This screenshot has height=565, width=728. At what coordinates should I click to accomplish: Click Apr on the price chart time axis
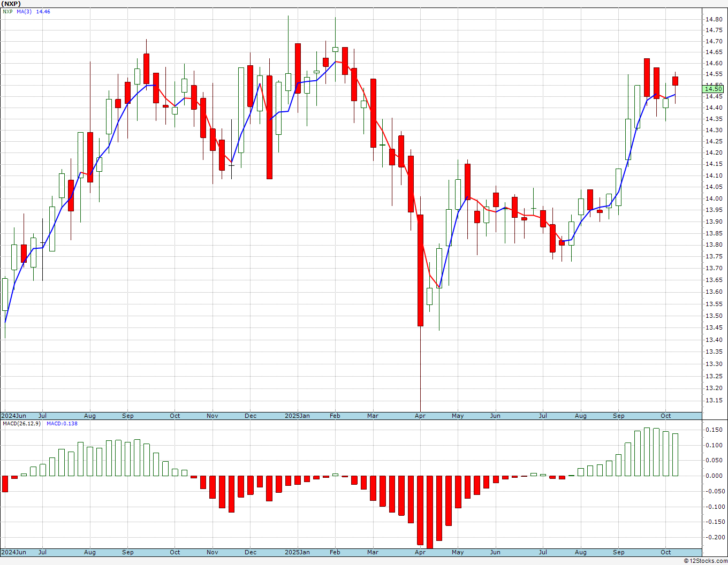tap(420, 416)
